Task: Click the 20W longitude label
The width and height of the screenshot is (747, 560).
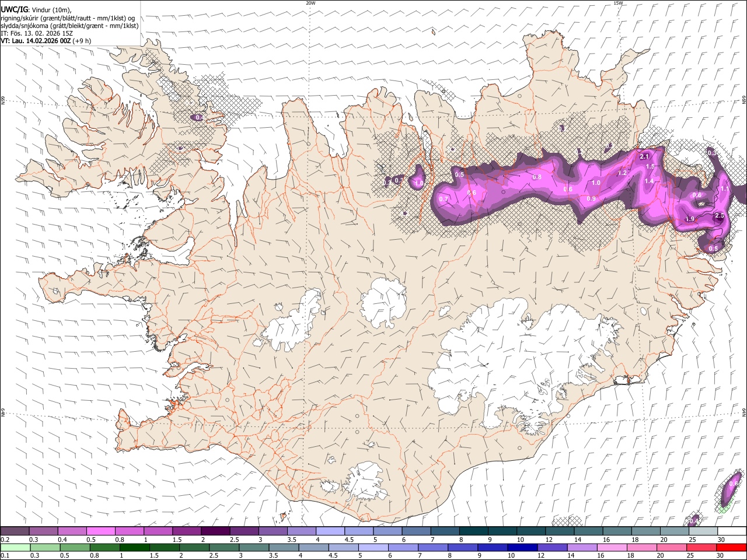Action: click(310, 3)
